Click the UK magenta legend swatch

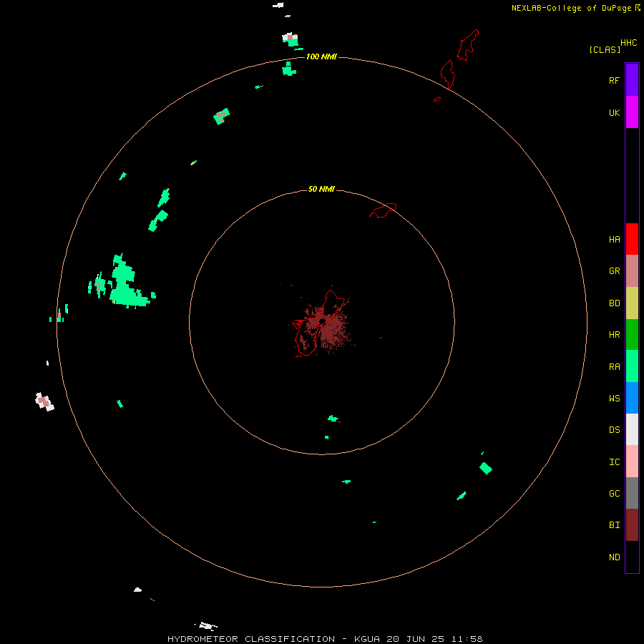[x=632, y=112]
